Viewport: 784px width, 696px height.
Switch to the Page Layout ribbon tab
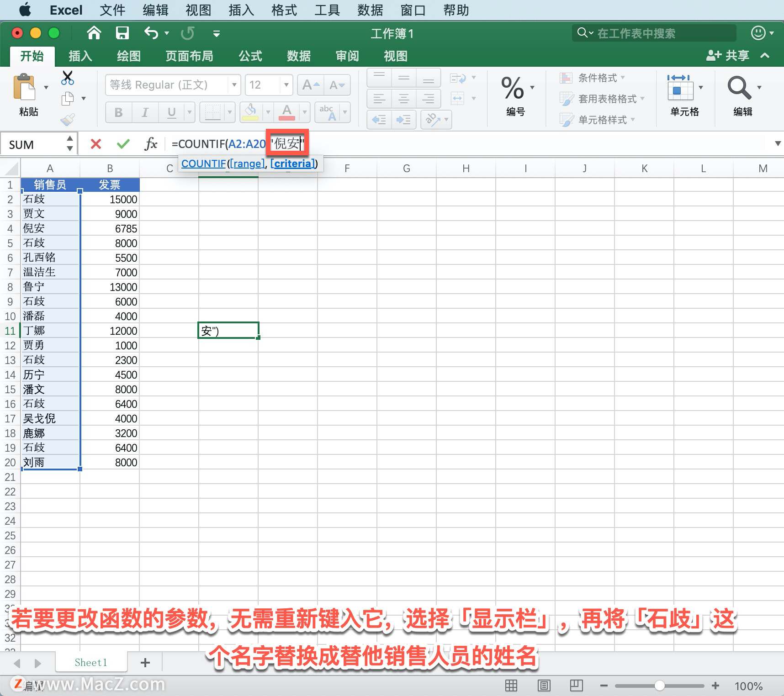click(x=189, y=56)
